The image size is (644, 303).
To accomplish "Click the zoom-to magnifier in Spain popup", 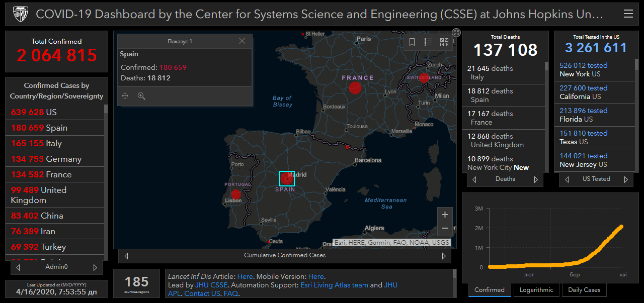I will [141, 96].
